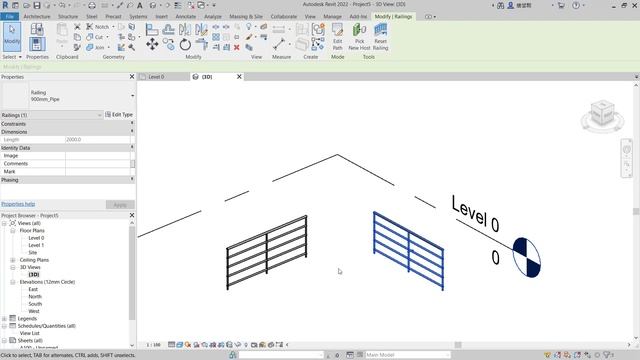Select the Trim/Extend to Corner tool

point(201,44)
